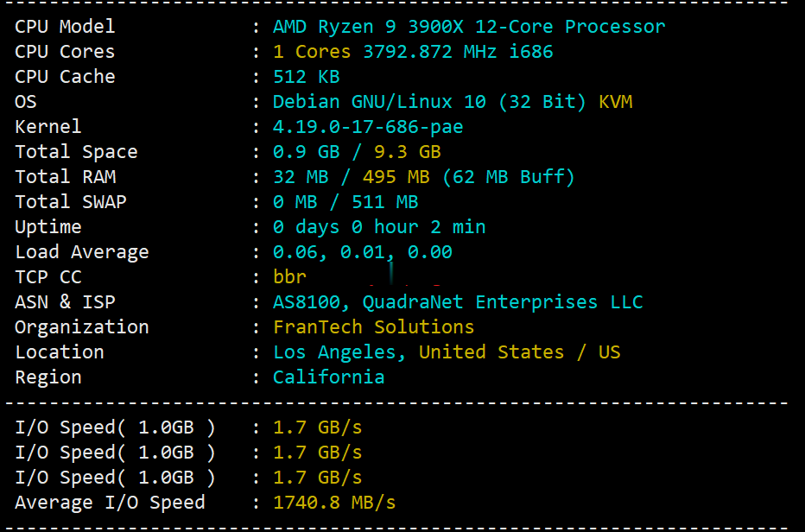Click the first I/O Speed 1.7 GB/s result
This screenshot has width=805, height=532.
click(317, 427)
